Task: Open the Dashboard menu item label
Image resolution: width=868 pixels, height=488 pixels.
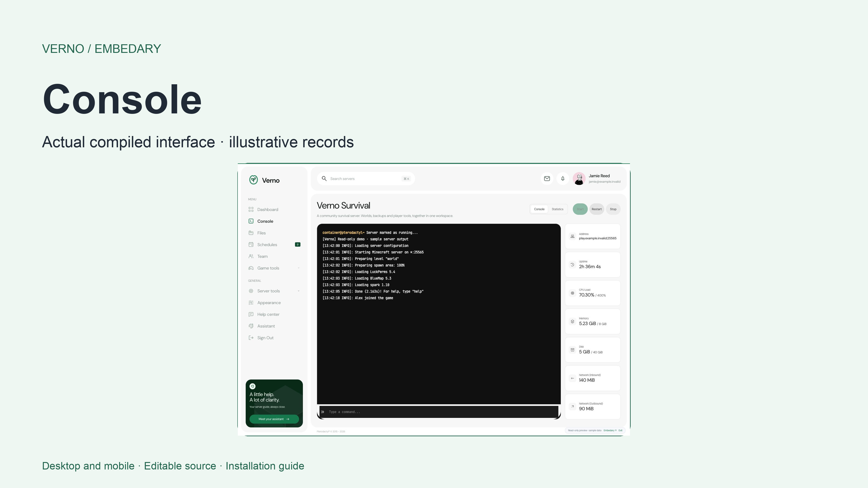Action: click(268, 209)
